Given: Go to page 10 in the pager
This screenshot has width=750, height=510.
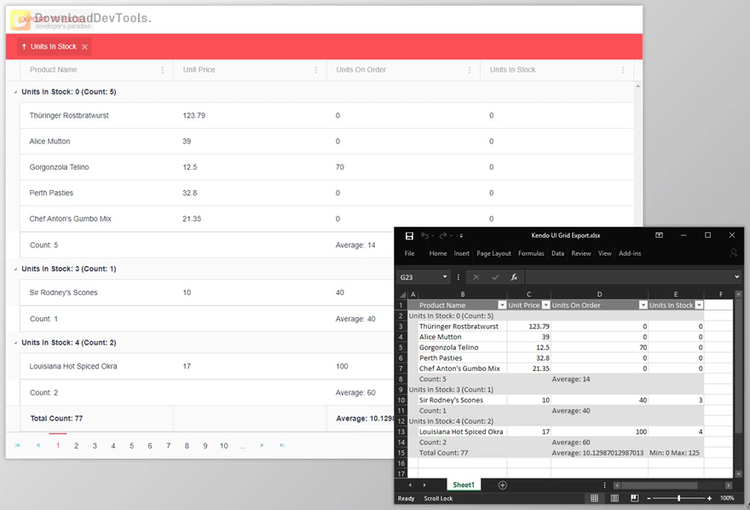Looking at the screenshot, I should tap(224, 445).
